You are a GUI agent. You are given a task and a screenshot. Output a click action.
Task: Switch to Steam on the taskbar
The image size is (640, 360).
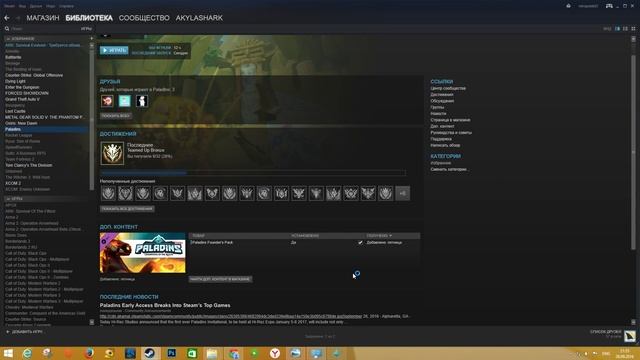[150, 353]
